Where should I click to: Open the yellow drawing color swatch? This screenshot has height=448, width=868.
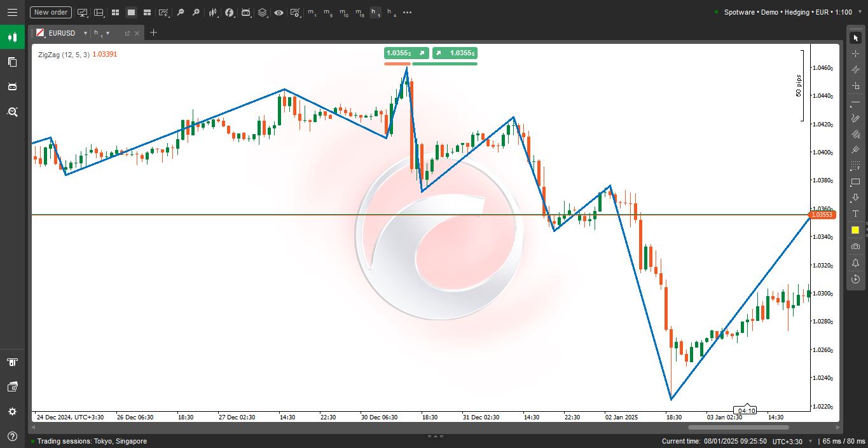[x=855, y=230]
